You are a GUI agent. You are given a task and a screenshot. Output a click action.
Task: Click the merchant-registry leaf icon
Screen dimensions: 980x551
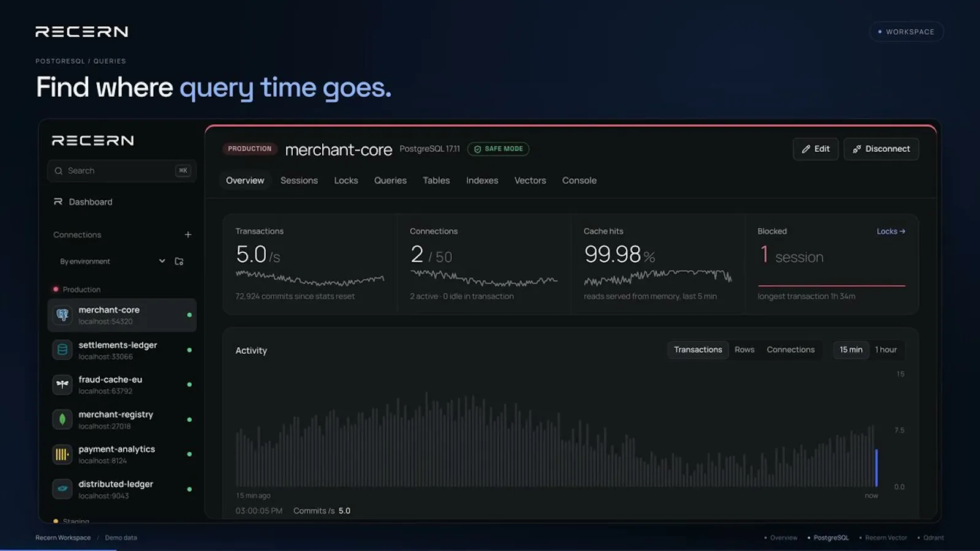[62, 419]
